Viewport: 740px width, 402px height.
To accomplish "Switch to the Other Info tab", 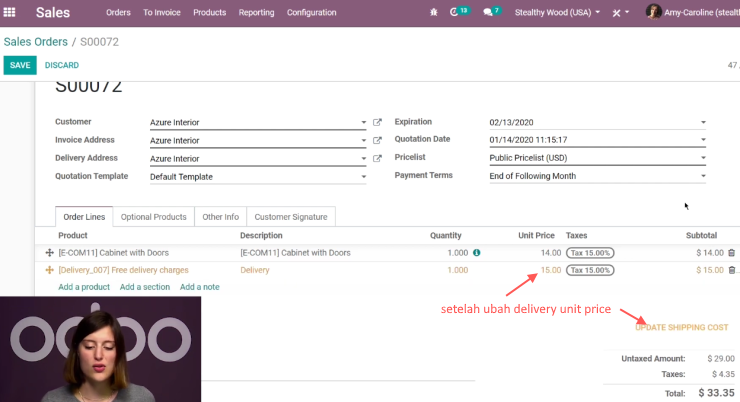I will 220,217.
